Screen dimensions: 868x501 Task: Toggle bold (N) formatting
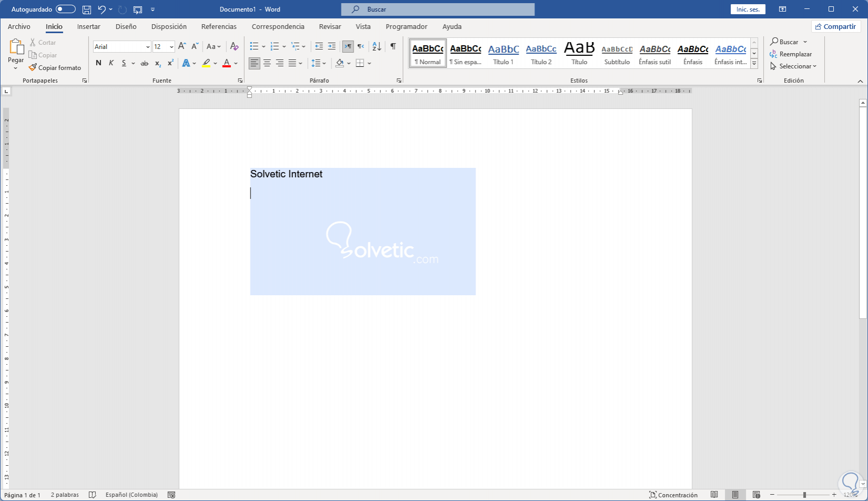click(98, 63)
